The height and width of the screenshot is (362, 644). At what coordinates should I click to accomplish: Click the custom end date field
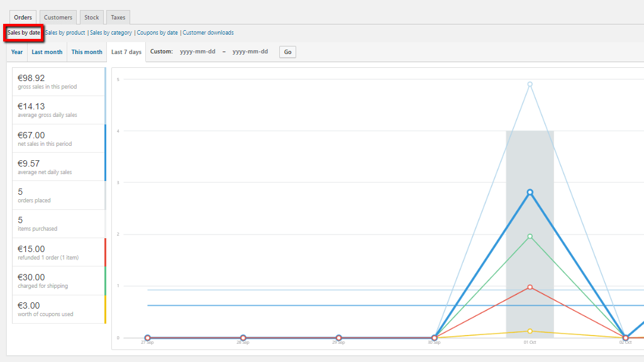pyautogui.click(x=250, y=52)
